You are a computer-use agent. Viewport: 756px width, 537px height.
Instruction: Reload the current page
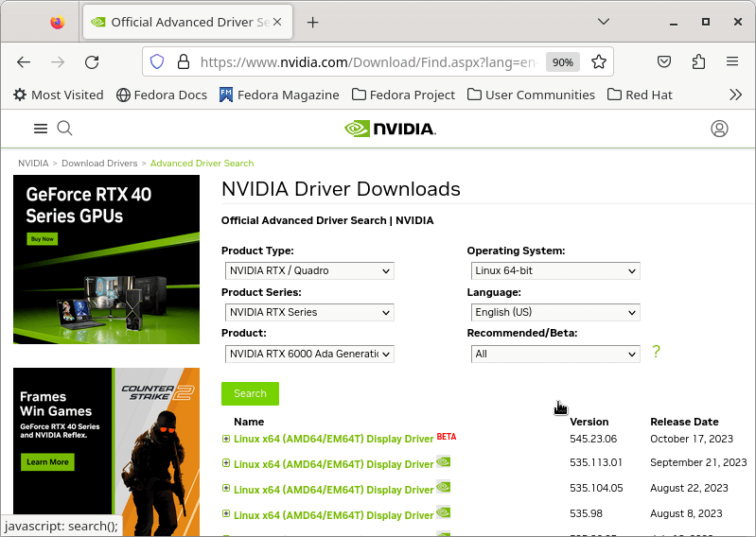[x=92, y=62]
